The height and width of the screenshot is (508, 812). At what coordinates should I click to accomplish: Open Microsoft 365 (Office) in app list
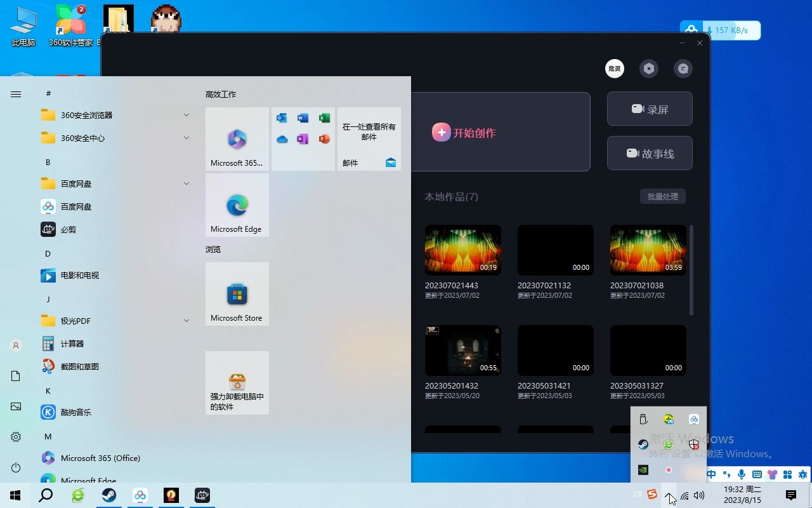click(x=114, y=458)
